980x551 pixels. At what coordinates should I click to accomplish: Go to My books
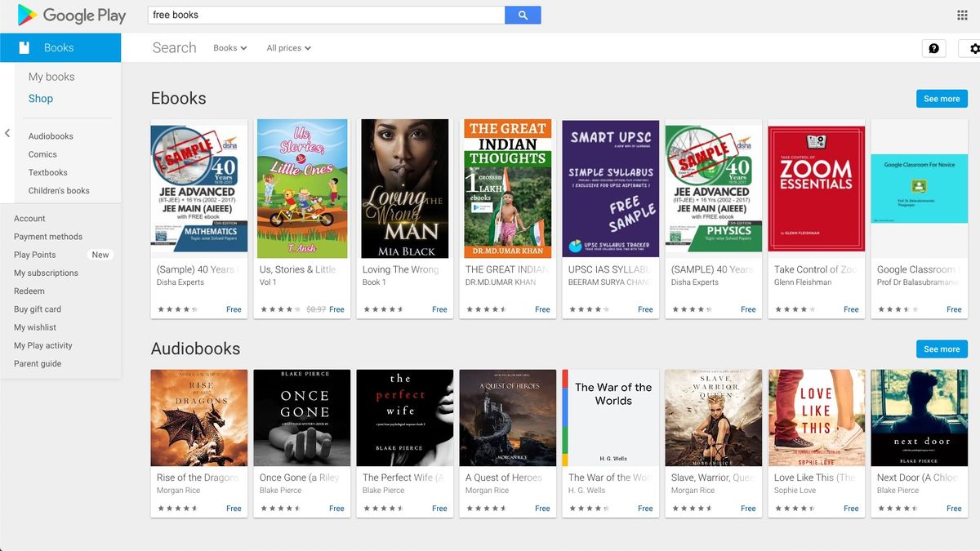(x=51, y=76)
